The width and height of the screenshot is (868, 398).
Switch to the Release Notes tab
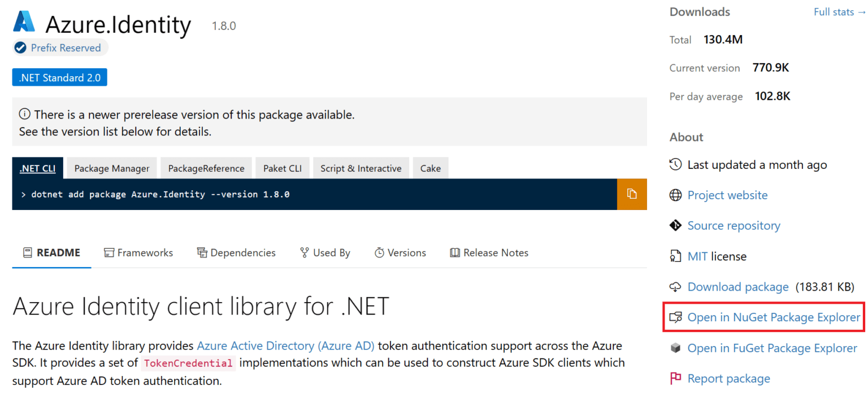(x=489, y=252)
